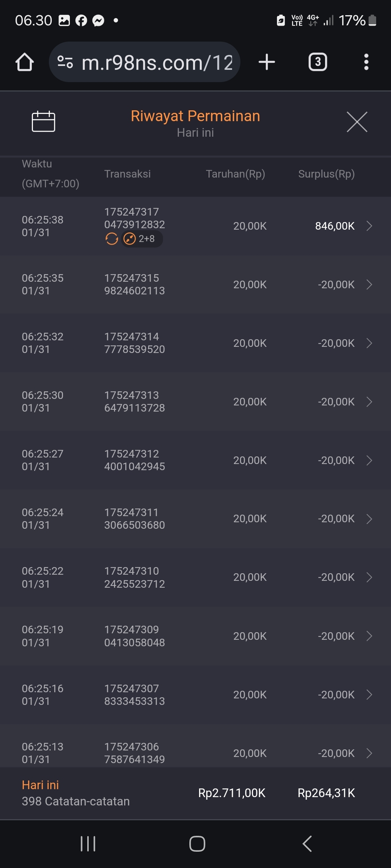391x868 pixels.
Task: Open a new browser tab
Action: pos(267,62)
